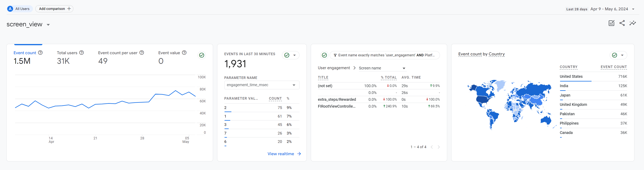Click the Pakistan country row
Image resolution: width=644 pixels, height=170 pixels.
click(x=593, y=114)
